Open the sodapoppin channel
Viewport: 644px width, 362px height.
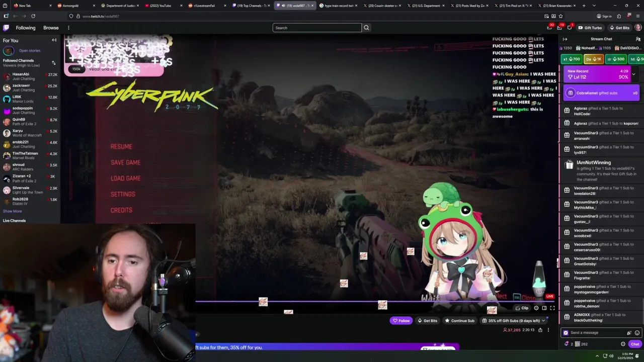pos(30,110)
